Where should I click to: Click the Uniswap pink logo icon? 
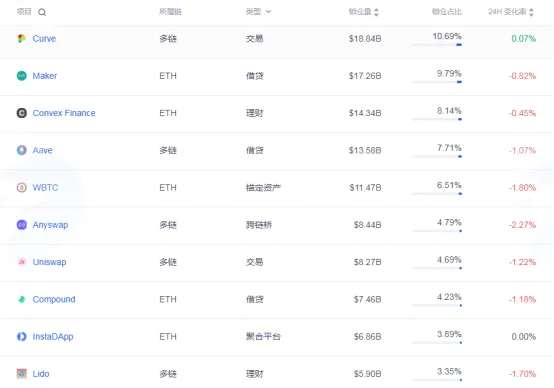[x=22, y=262]
